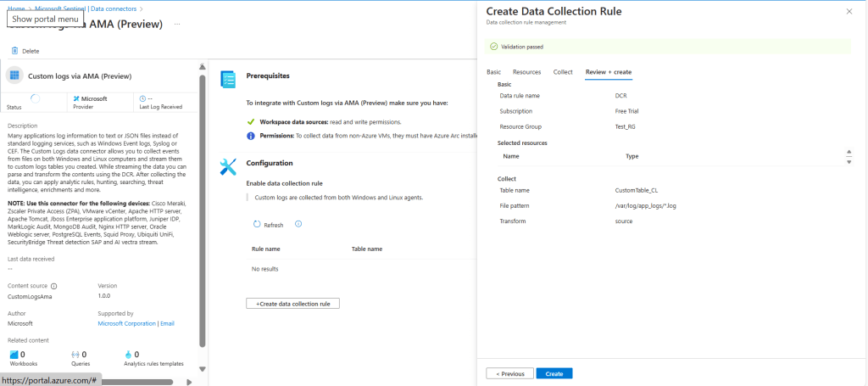Go back with the Previous button
868x386 pixels.
pyautogui.click(x=509, y=373)
